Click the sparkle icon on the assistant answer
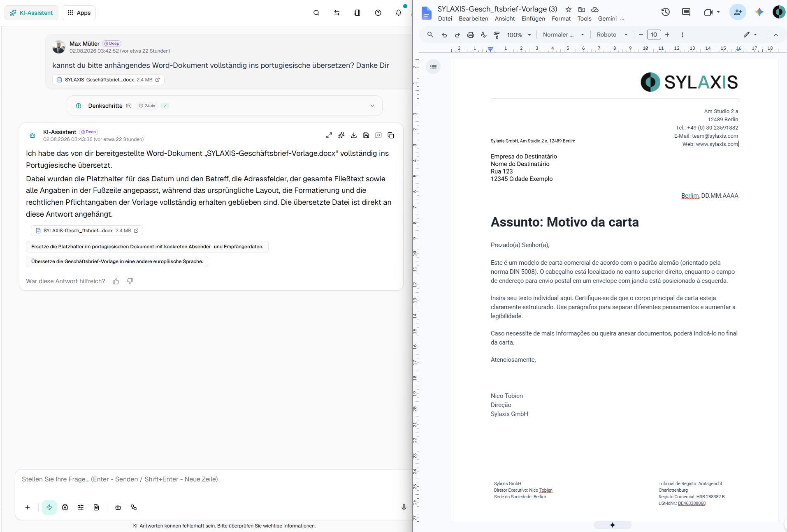787x532 pixels. [341, 135]
